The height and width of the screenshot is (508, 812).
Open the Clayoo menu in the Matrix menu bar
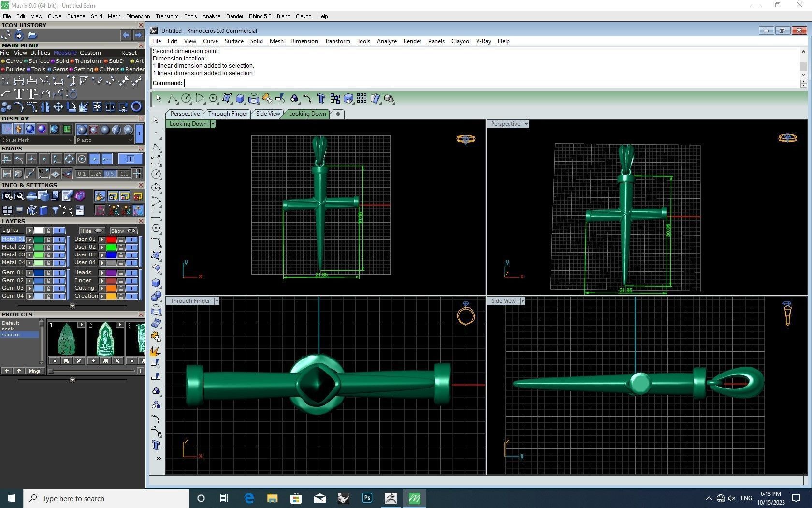pyautogui.click(x=304, y=16)
